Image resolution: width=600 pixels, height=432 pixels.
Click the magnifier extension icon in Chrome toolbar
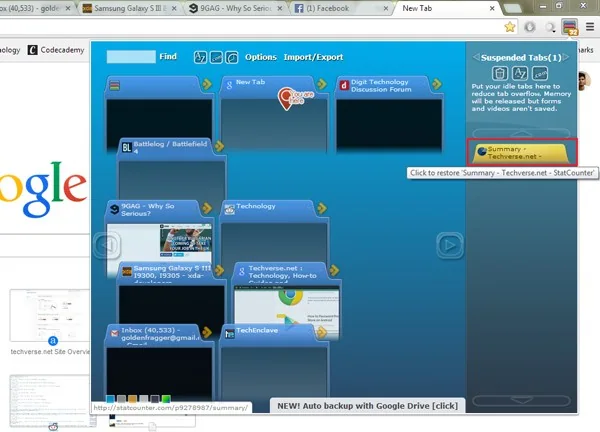[x=550, y=27]
